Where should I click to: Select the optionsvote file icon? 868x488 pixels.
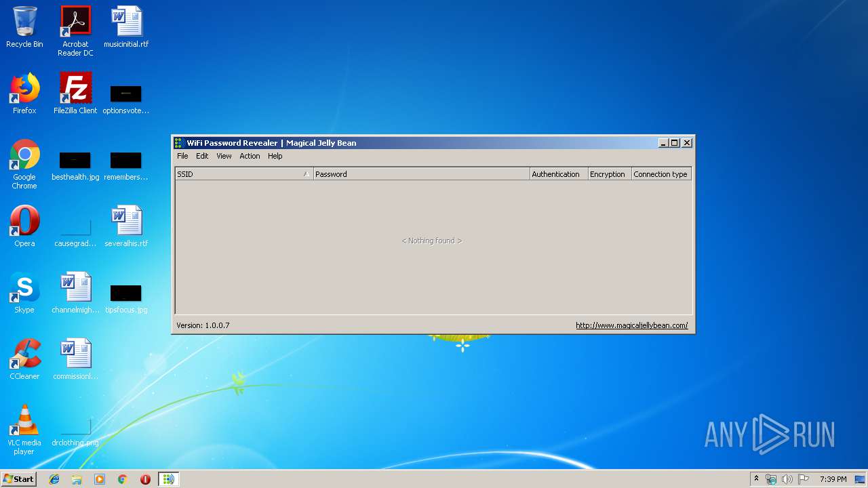click(x=126, y=99)
